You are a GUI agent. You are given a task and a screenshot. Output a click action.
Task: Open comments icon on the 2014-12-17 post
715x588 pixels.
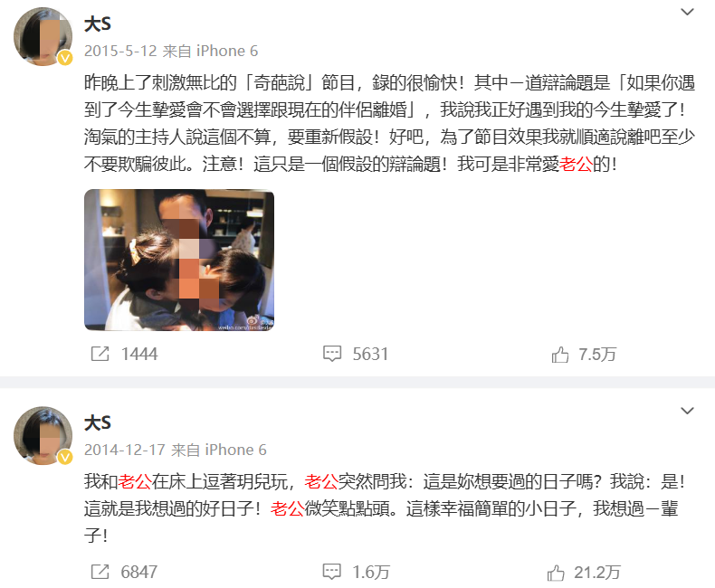[x=331, y=572]
